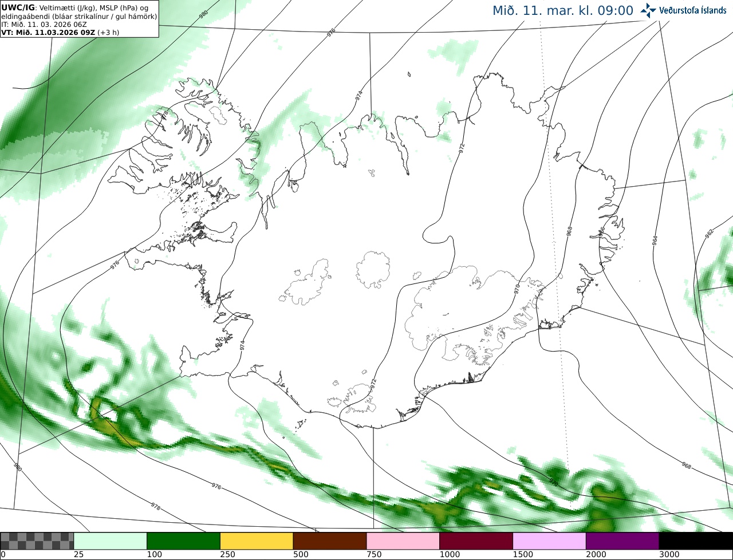The image size is (733, 560).
Task: Click the '962' isobar label at the east edge
Action: [x=709, y=234]
